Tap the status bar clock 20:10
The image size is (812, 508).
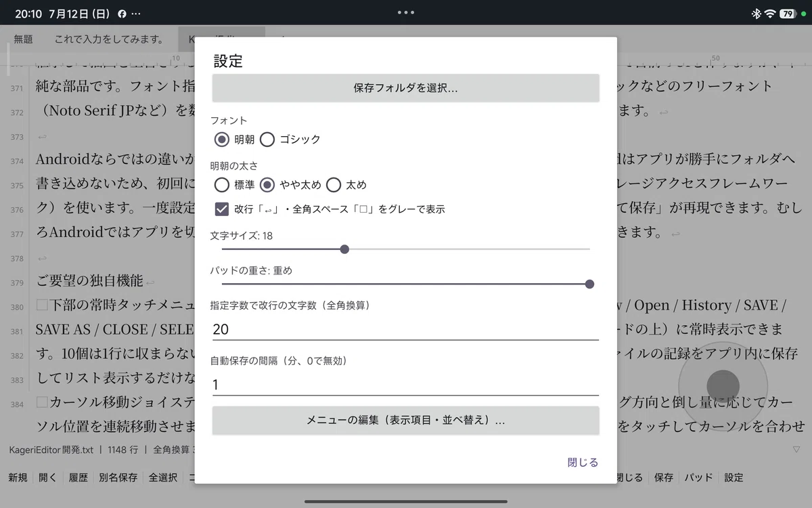(x=28, y=14)
